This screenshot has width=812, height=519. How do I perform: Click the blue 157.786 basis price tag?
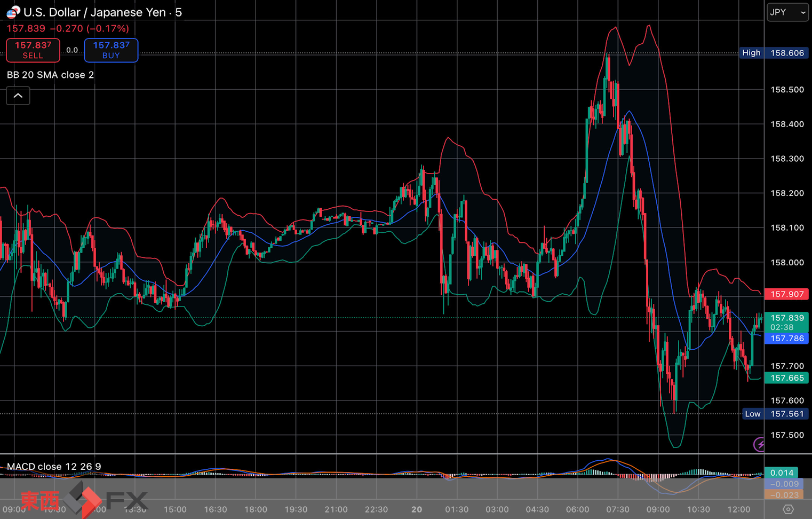point(786,339)
